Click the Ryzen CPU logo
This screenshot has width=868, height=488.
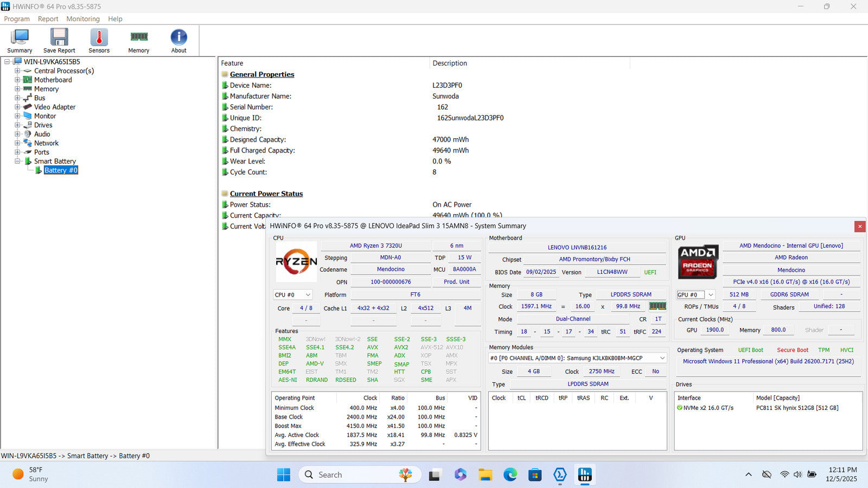pyautogui.click(x=296, y=262)
